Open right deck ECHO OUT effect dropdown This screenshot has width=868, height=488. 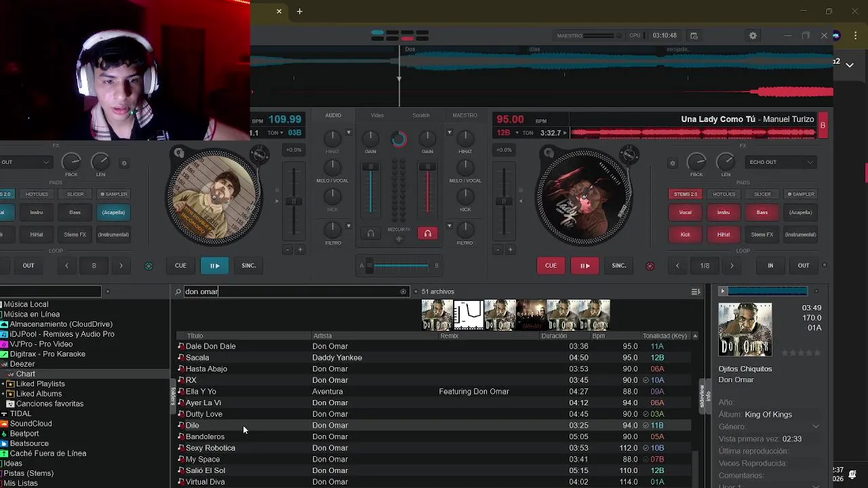[x=781, y=162]
